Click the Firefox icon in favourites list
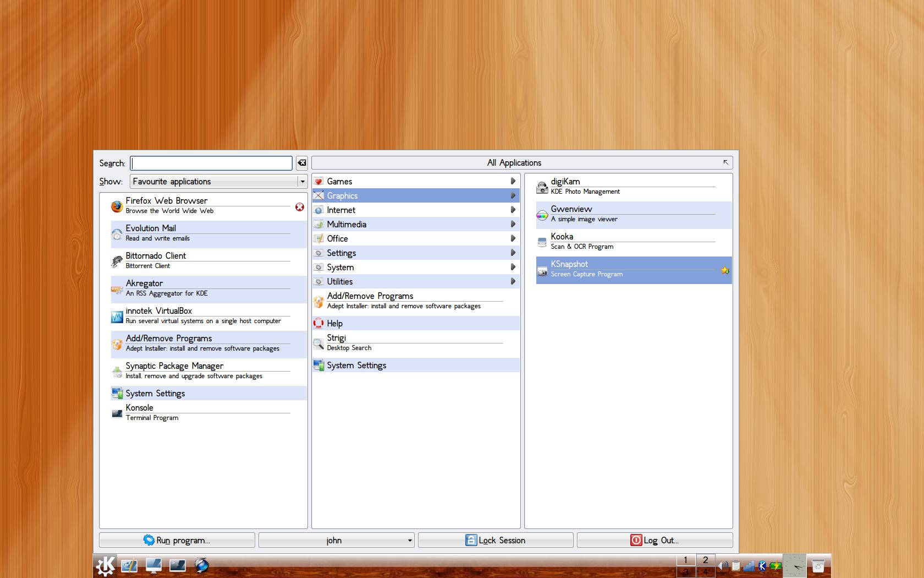 coord(117,206)
